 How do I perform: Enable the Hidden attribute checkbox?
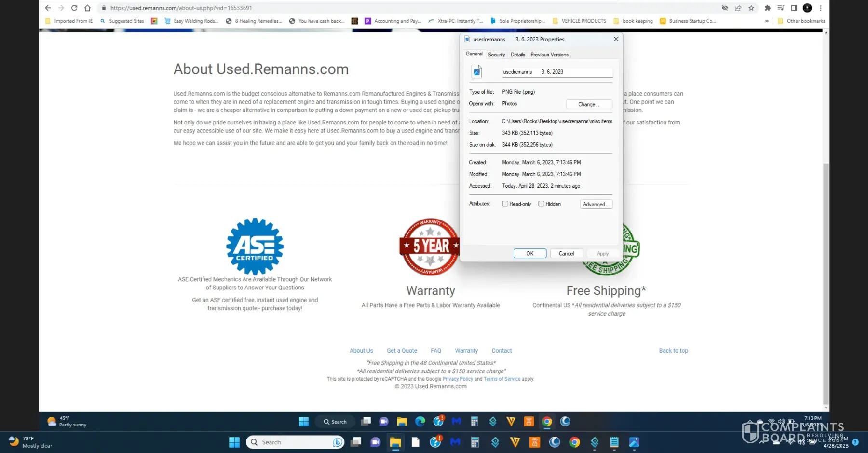(x=541, y=204)
